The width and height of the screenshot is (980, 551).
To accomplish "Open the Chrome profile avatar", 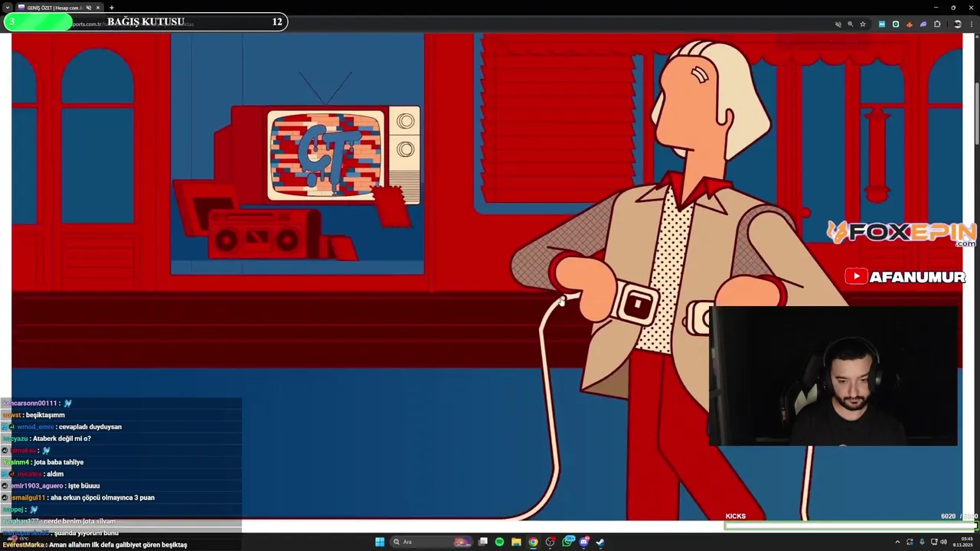I will (957, 24).
